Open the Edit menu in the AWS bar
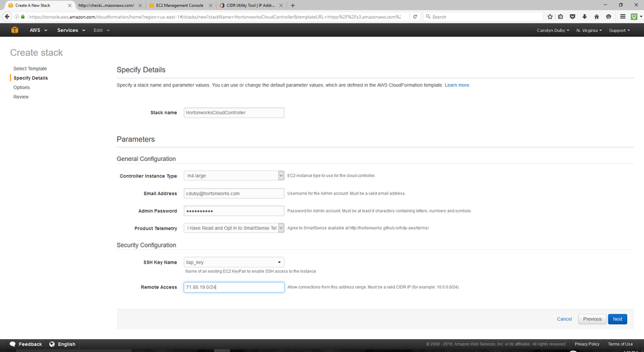The width and height of the screenshot is (644, 352). (x=101, y=30)
